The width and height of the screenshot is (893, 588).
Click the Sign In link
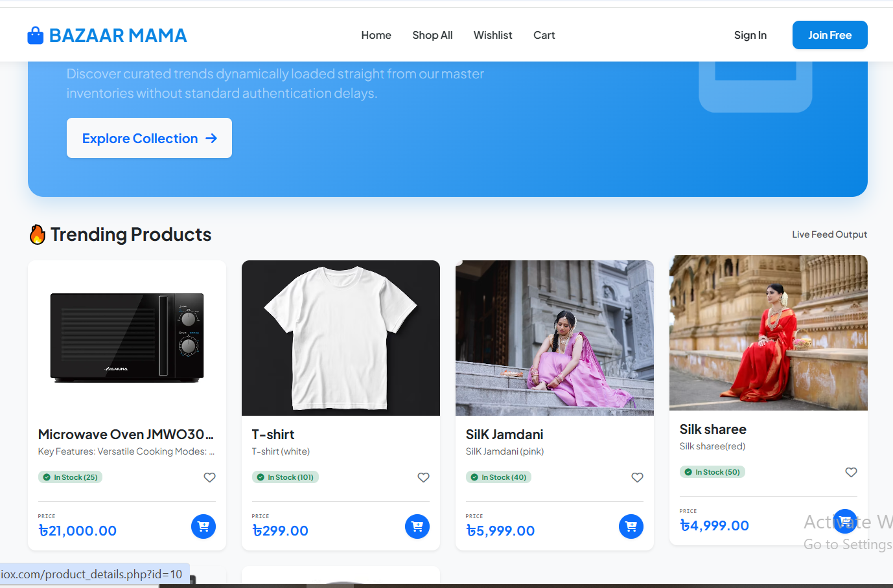[x=750, y=35]
